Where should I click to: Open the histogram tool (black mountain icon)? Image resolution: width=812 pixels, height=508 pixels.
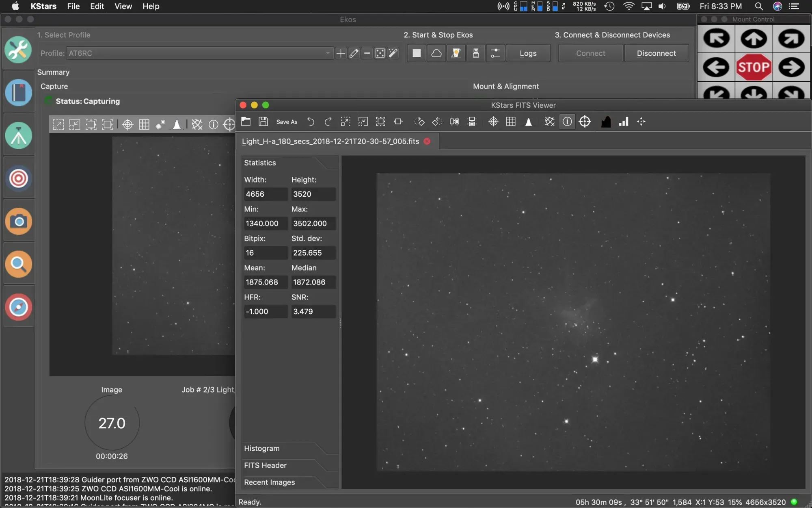606,122
